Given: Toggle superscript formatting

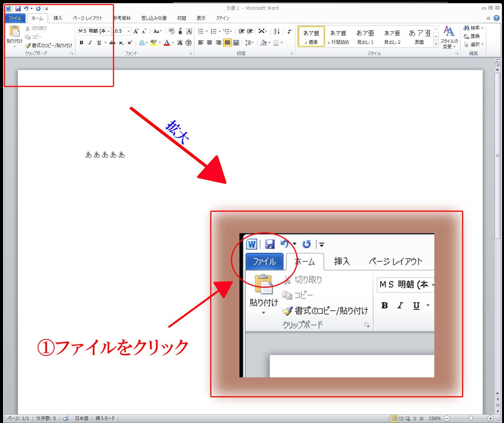Looking at the screenshot, I should (x=130, y=43).
